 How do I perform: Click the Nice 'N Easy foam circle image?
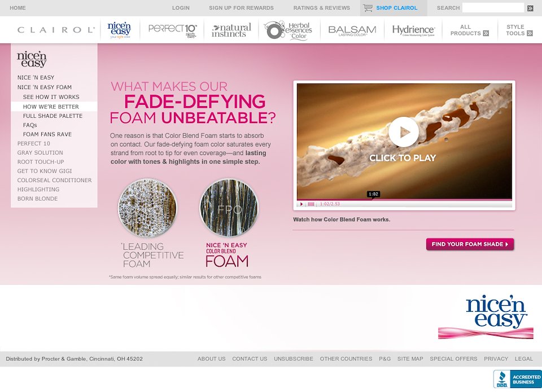(x=229, y=208)
